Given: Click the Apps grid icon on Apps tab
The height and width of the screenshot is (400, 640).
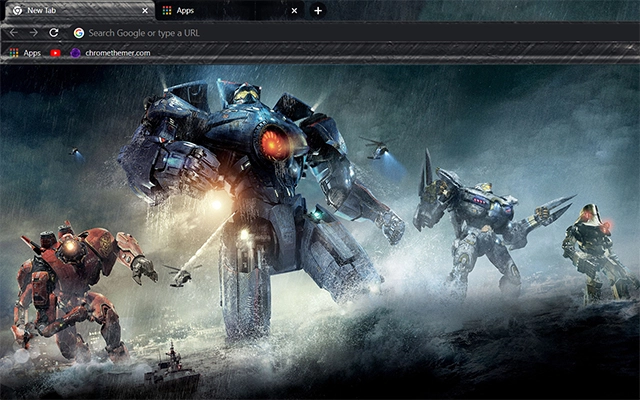Looking at the screenshot, I should click(x=167, y=11).
